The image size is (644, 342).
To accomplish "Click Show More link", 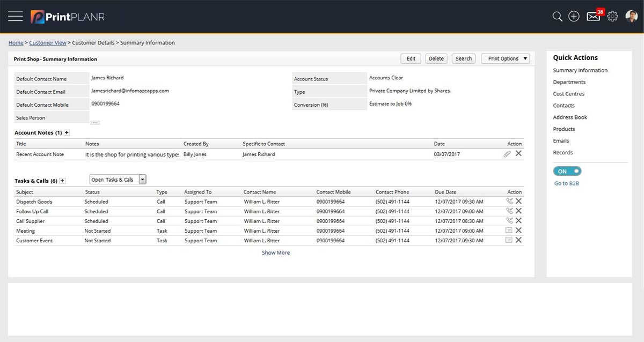I will pyautogui.click(x=276, y=252).
